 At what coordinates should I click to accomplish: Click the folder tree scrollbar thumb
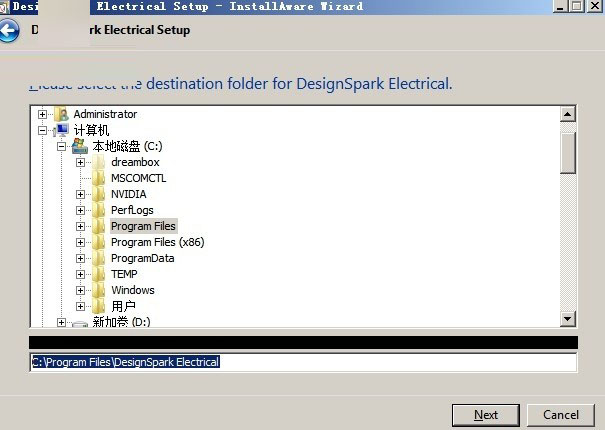pyautogui.click(x=568, y=153)
